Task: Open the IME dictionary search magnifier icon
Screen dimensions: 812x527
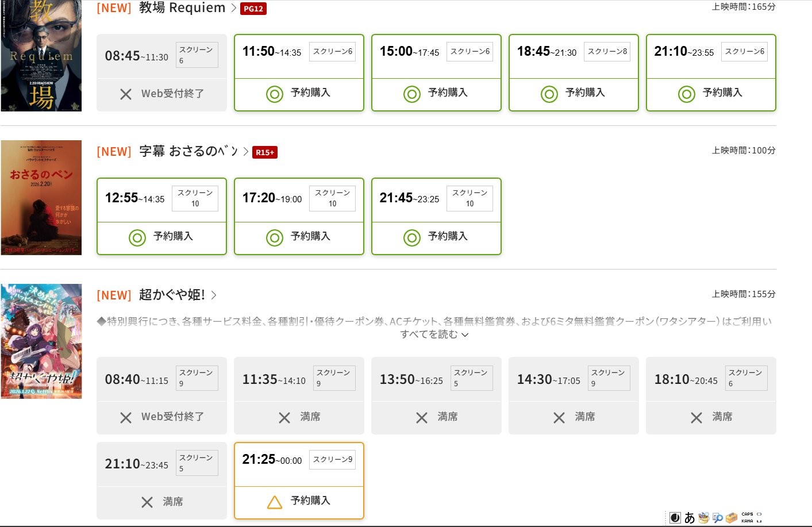Action: [718, 518]
